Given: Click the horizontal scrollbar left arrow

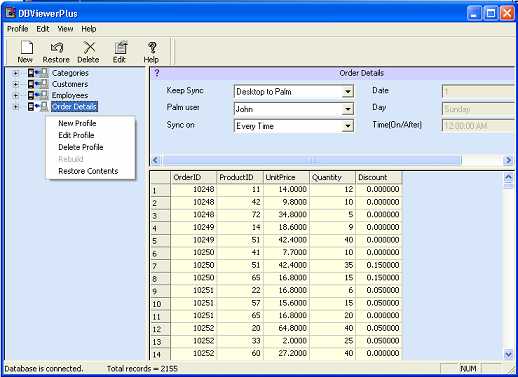Looking at the screenshot, I should 156,161.
